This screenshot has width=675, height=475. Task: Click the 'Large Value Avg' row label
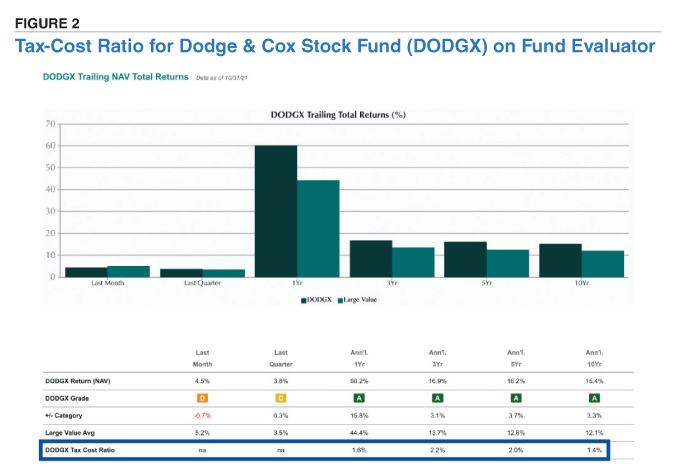coord(70,433)
